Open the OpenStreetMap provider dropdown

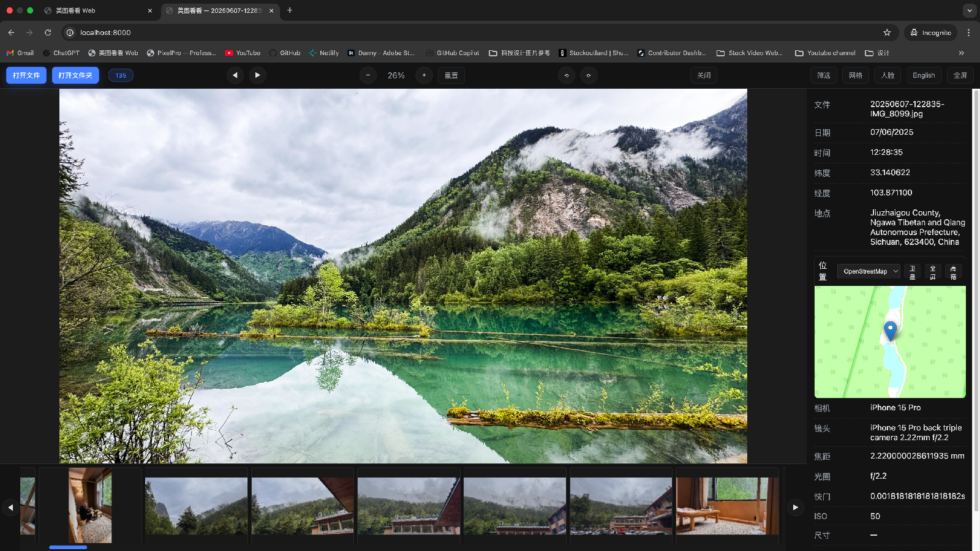pos(869,271)
